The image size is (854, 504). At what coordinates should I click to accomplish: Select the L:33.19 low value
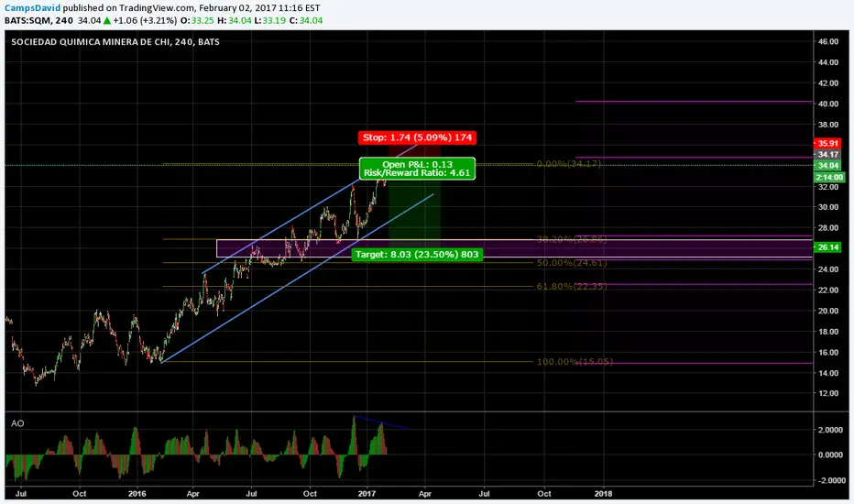tap(270, 21)
